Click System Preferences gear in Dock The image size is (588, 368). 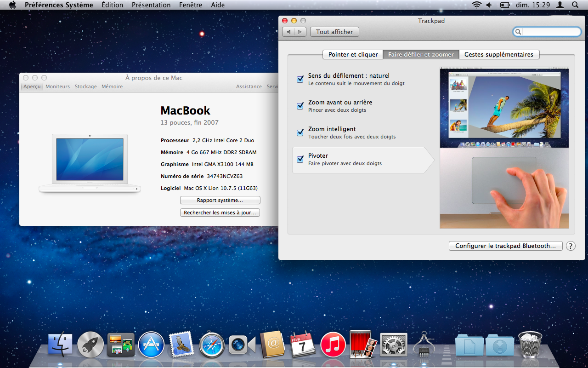(394, 345)
